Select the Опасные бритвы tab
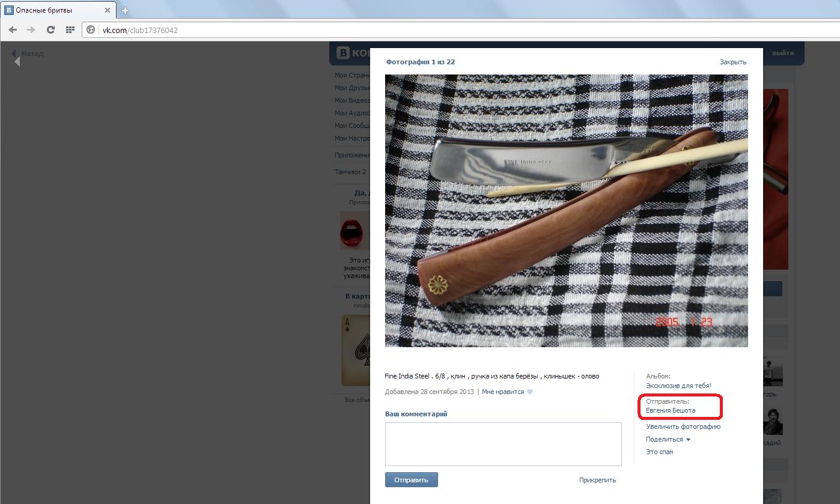The height and width of the screenshot is (504, 840). coord(54,10)
